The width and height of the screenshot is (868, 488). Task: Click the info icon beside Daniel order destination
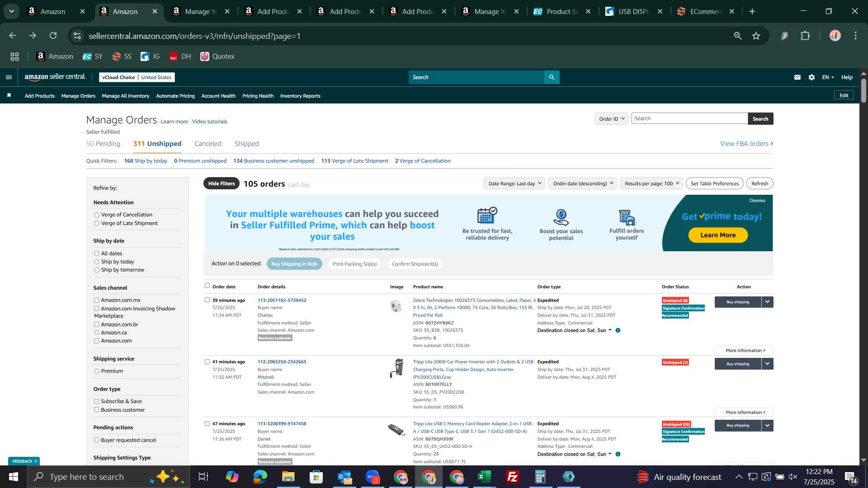coord(618,454)
